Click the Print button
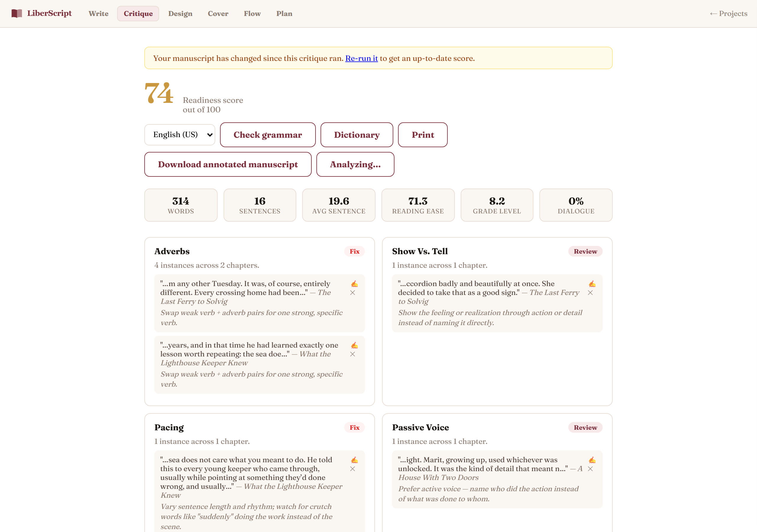Viewport: 757px width, 532px height. 423,135
